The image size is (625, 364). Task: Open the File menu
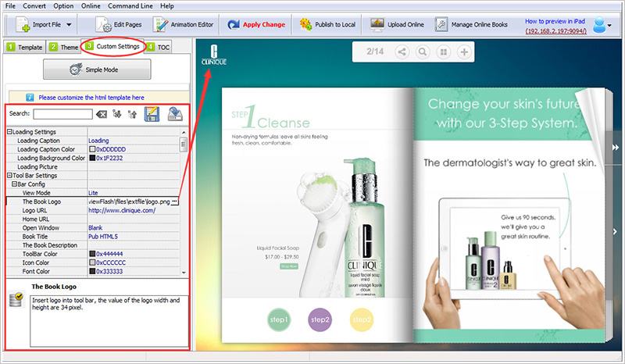[10, 6]
